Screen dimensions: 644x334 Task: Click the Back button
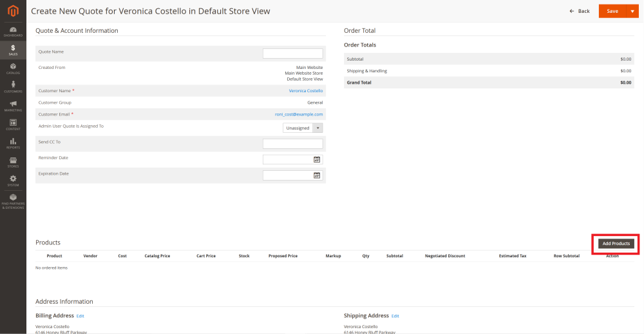(x=580, y=11)
